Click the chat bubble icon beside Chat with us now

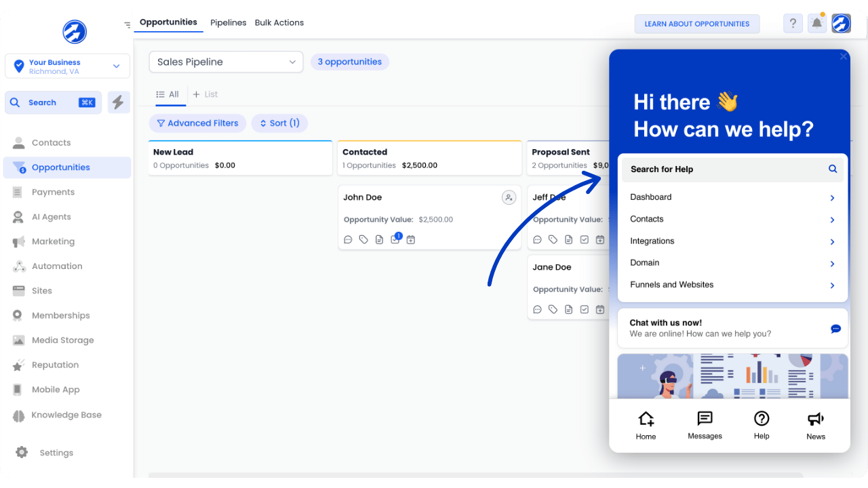coord(835,329)
